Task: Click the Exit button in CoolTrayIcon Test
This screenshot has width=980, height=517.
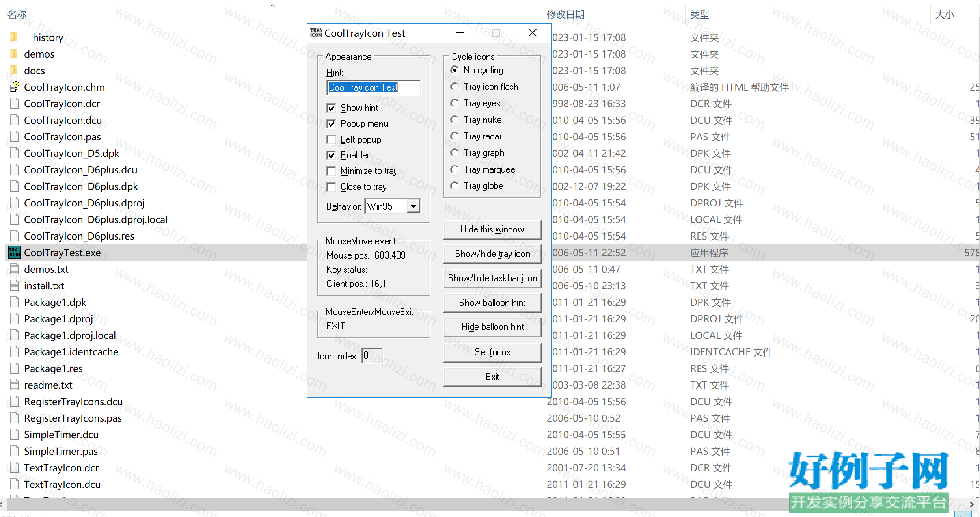Action: [x=492, y=377]
